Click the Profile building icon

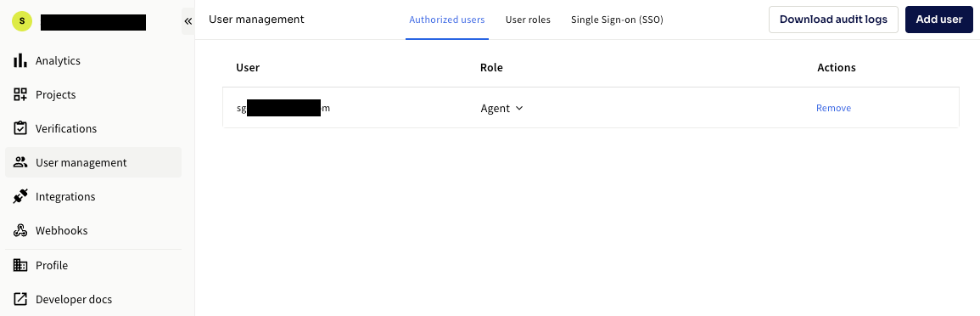20,265
